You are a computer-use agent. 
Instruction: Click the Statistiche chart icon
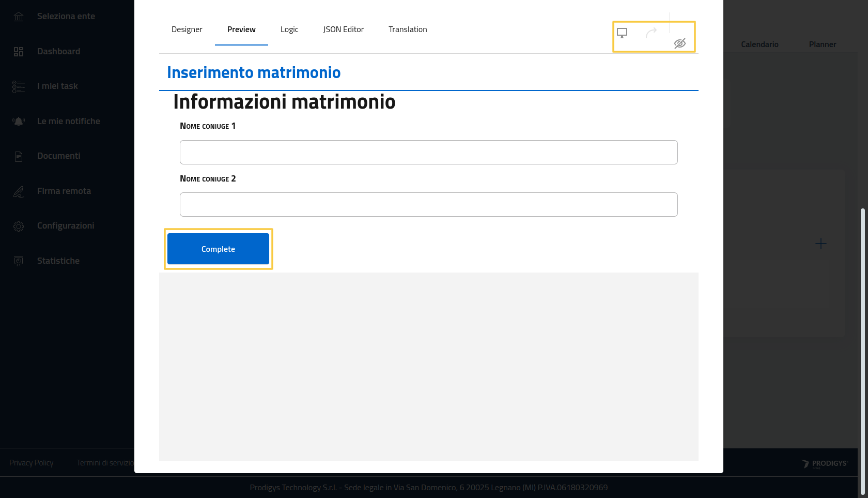19,261
